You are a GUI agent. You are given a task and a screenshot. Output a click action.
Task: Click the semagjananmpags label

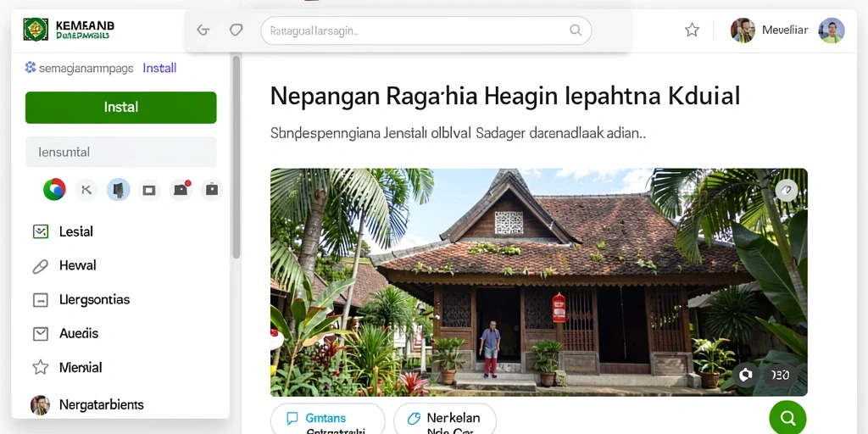coord(86,68)
